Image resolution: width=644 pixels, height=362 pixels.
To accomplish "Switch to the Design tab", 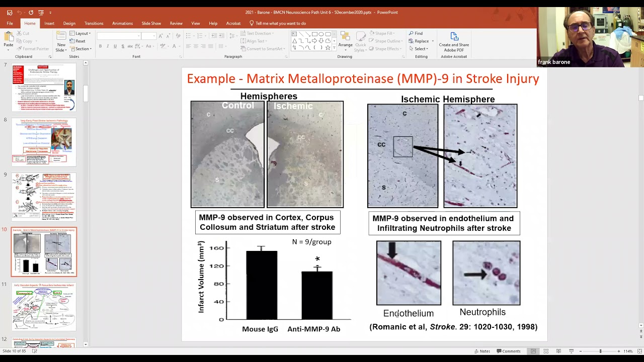I will click(69, 23).
